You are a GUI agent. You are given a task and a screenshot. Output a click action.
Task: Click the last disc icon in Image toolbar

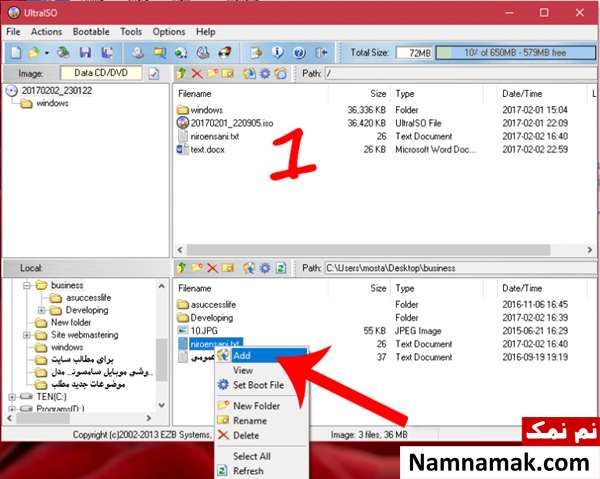pyautogui.click(x=280, y=73)
